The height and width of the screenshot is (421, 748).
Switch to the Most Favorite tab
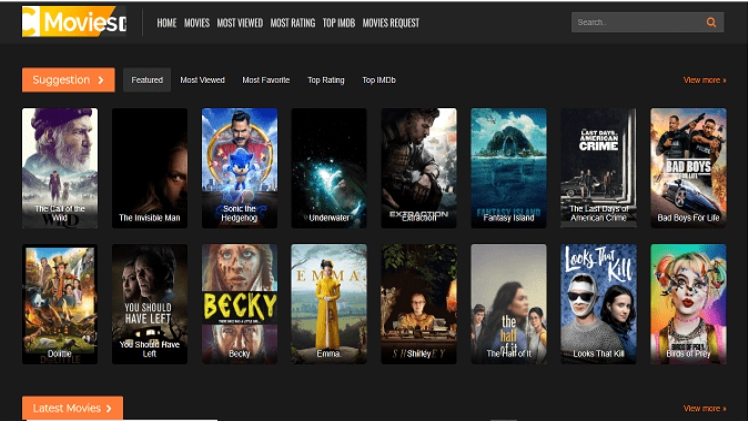pyautogui.click(x=266, y=80)
